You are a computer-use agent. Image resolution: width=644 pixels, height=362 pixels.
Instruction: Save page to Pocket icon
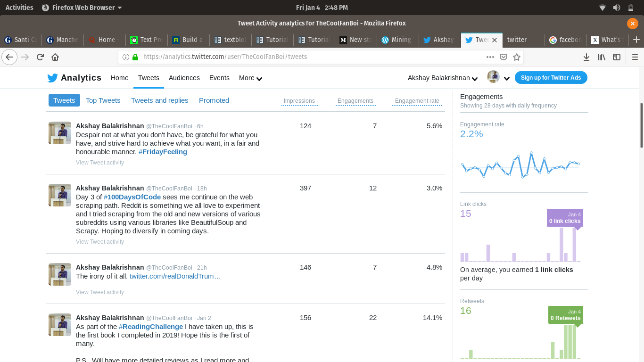click(x=504, y=57)
